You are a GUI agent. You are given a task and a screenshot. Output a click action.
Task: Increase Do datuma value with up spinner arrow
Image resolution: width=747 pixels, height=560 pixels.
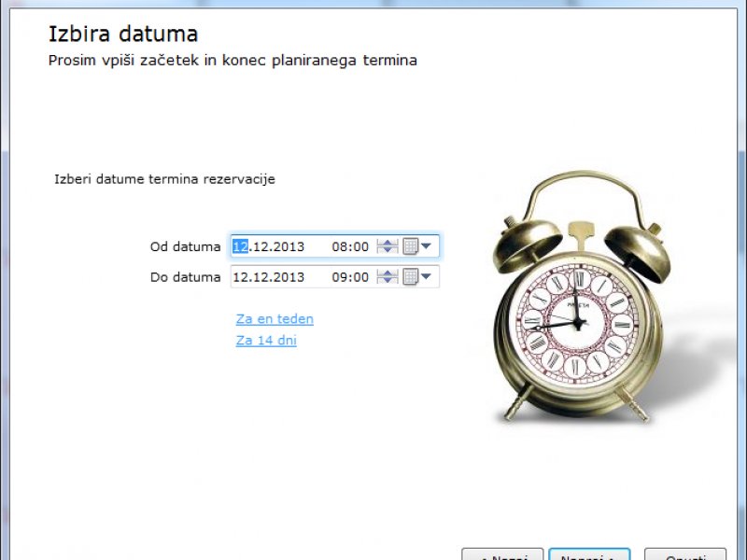[388, 273]
